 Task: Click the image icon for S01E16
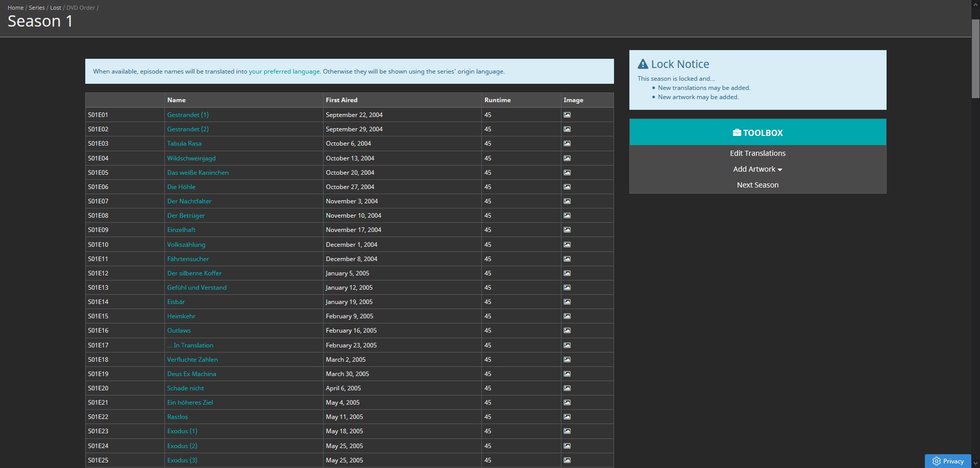(x=567, y=331)
